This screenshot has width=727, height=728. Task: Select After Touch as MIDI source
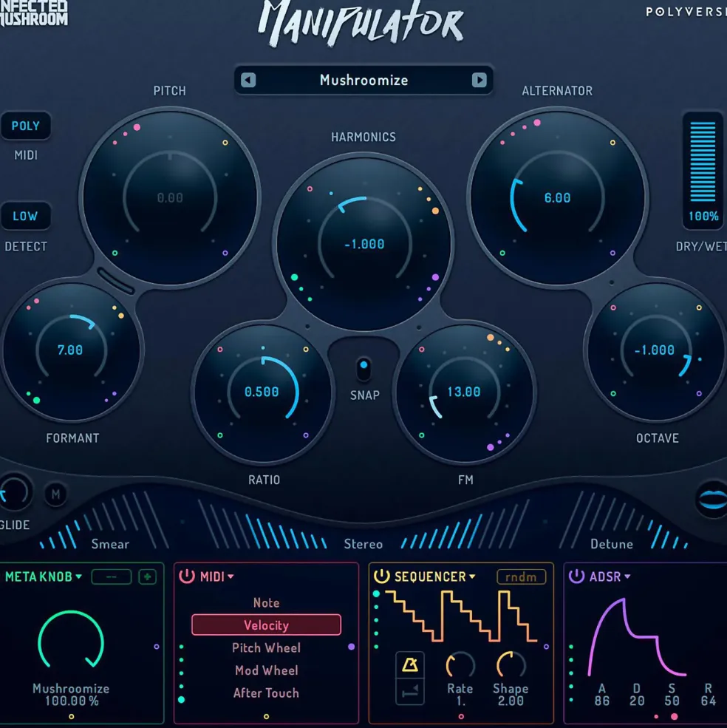click(266, 693)
